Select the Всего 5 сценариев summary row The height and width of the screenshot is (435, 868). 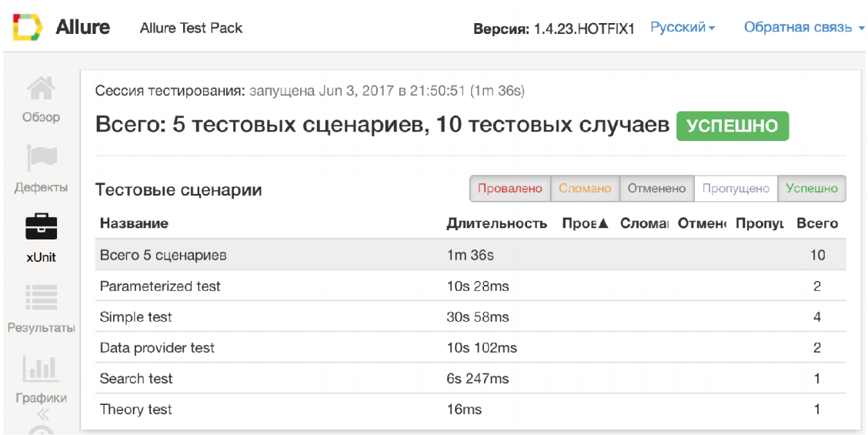click(x=163, y=255)
